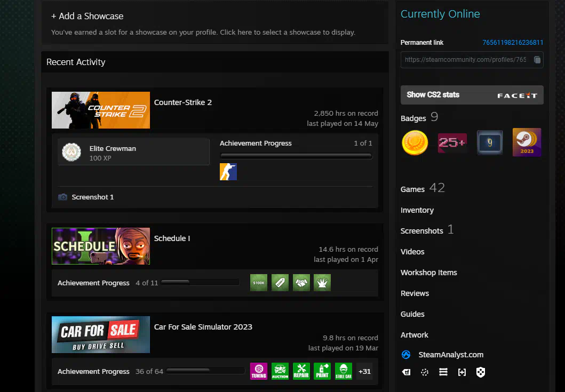Click the permanent link URL field
This screenshot has height=392, width=565.
pos(472,60)
